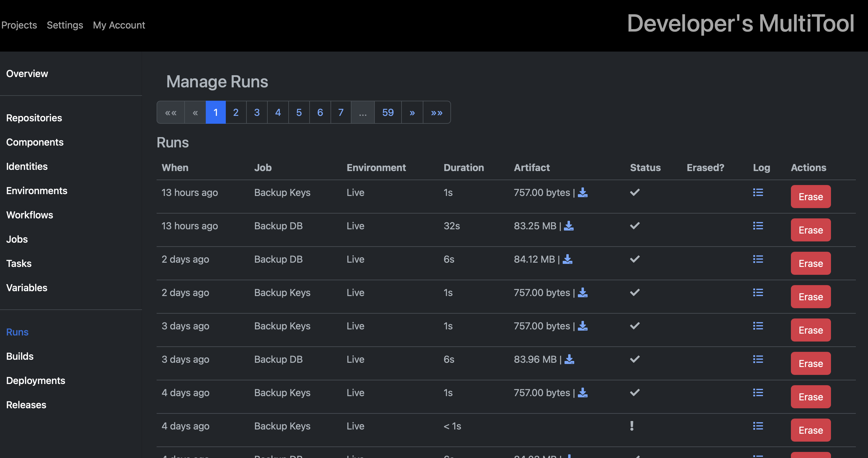This screenshot has width=868, height=458.
Task: Go to previous page of runs
Action: point(195,113)
